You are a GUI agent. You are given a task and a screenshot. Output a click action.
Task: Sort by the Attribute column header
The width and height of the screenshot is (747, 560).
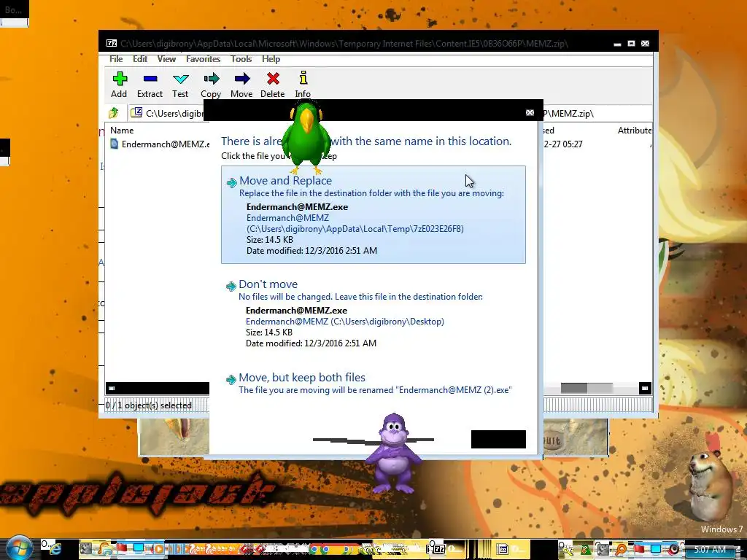pyautogui.click(x=634, y=131)
